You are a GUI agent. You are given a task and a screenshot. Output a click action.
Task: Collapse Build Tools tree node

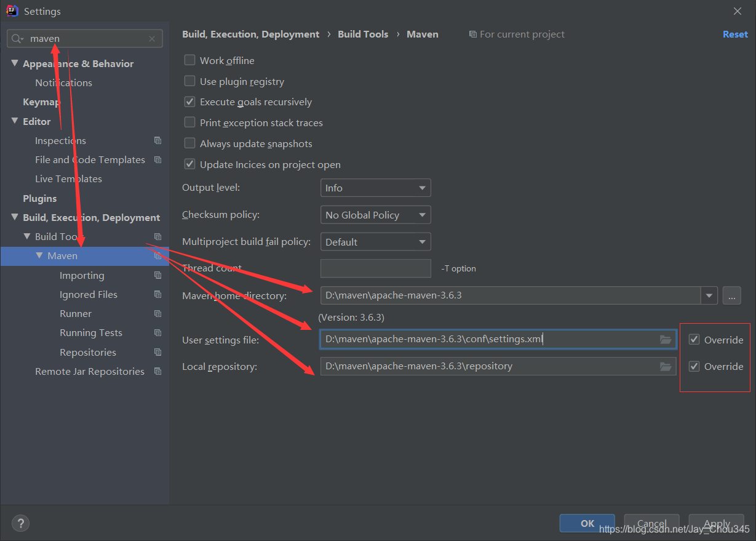[x=27, y=236]
